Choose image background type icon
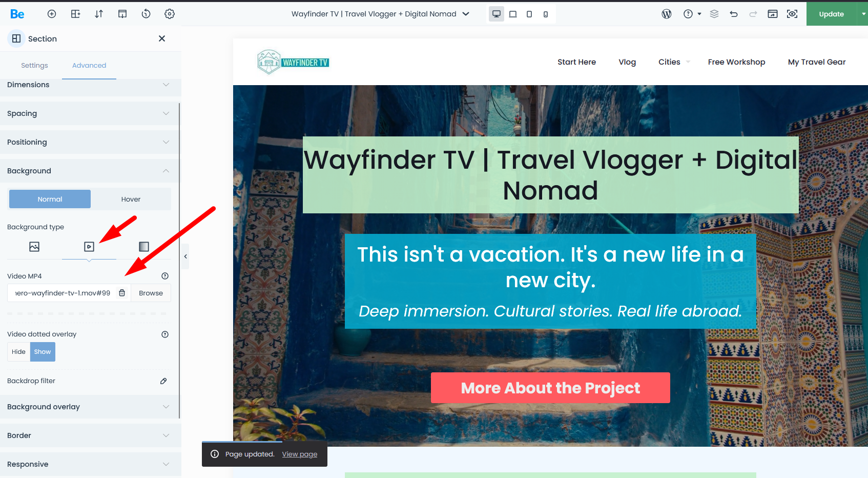Screen dimensions: 868x478 pyautogui.click(x=34, y=247)
